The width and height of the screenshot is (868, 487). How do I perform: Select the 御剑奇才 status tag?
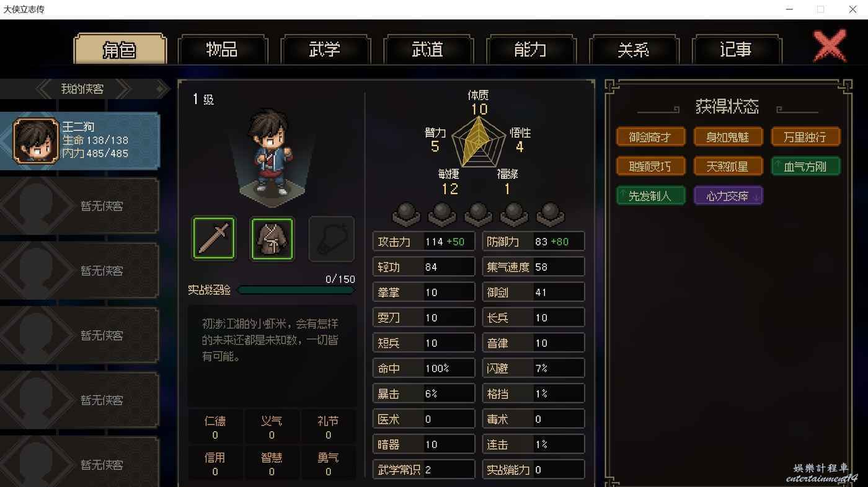point(650,137)
